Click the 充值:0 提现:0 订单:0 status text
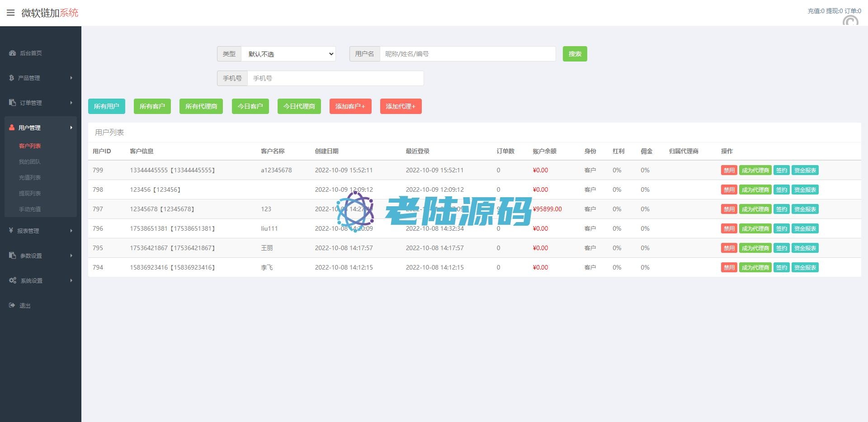Screen dimensions: 868x422 pyautogui.click(x=834, y=11)
